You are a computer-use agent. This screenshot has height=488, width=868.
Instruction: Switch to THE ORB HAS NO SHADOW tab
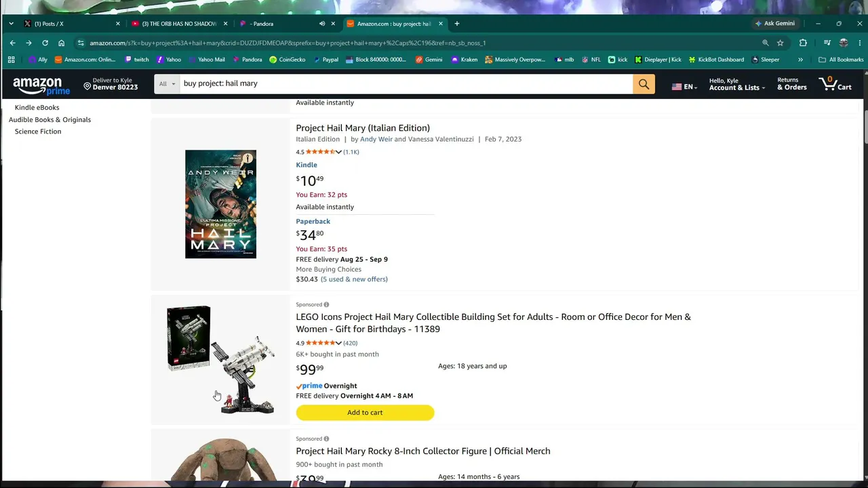pyautogui.click(x=180, y=24)
